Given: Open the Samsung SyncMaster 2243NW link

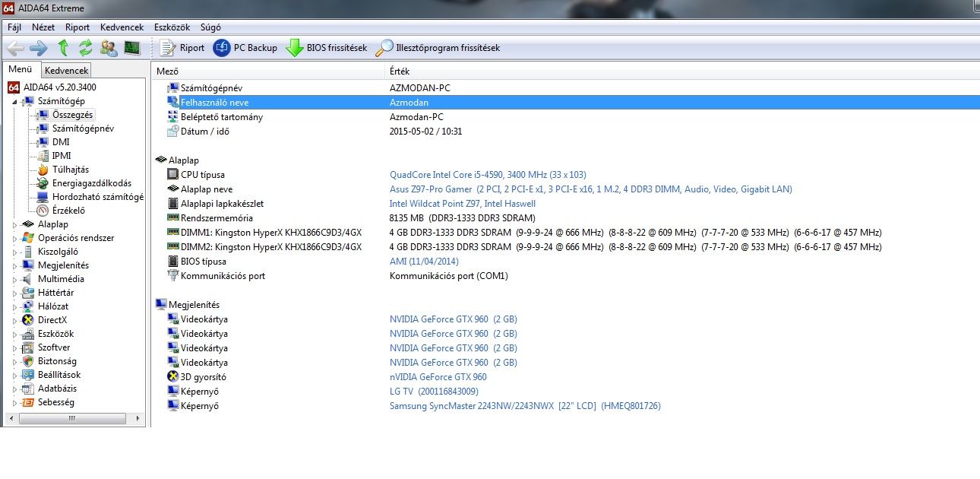Looking at the screenshot, I should click(x=525, y=406).
